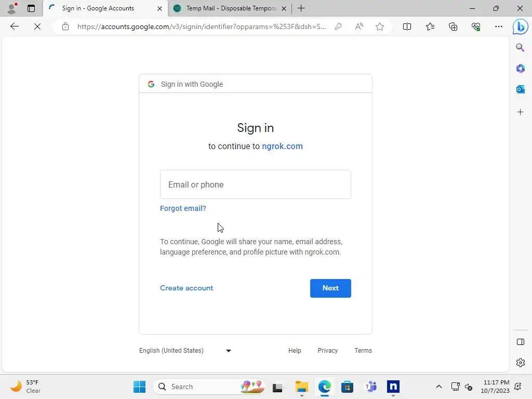Viewport: 532px width, 399px height.
Task: Go back to the previous page
Action: pyautogui.click(x=14, y=26)
